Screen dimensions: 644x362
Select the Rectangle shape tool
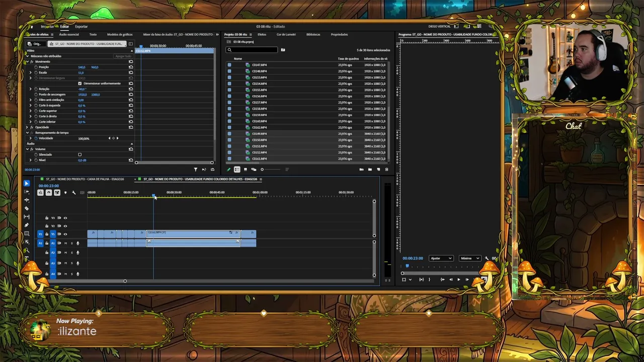[27, 234]
